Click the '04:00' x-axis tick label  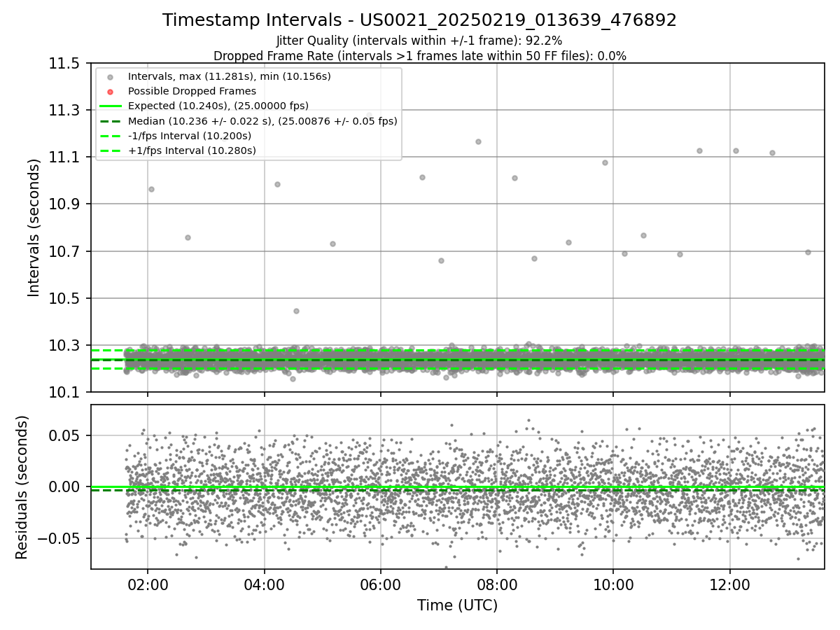pos(264,584)
